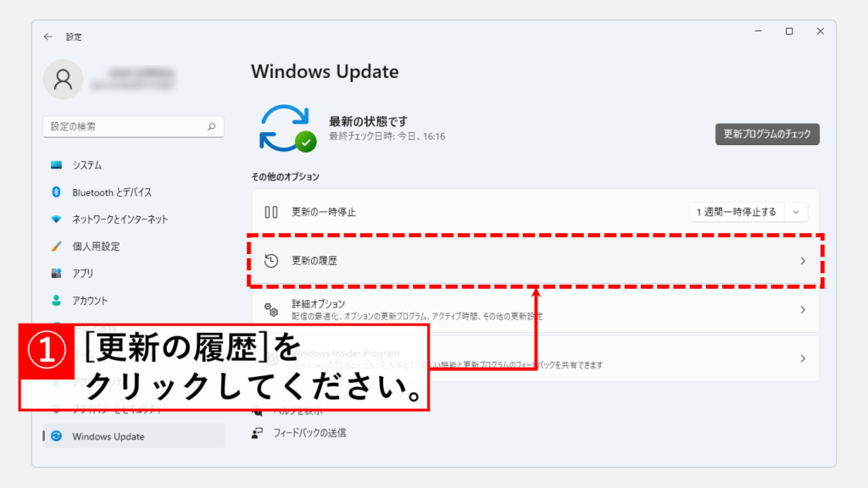This screenshot has width=868, height=488.
Task: Click the network wifi icon
Action: 56,219
